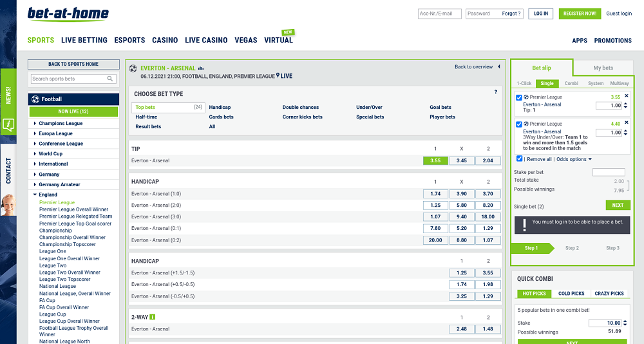Open Premier League Top Goal scorer link

point(75,224)
